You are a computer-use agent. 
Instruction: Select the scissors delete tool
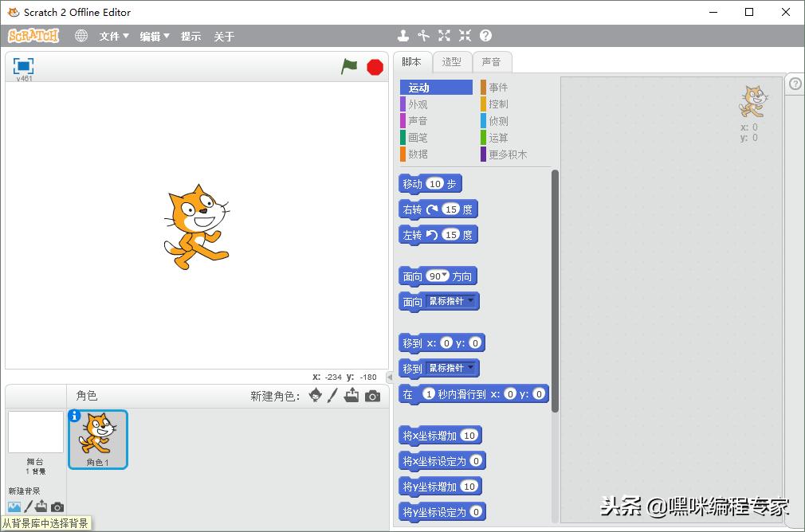(423, 36)
